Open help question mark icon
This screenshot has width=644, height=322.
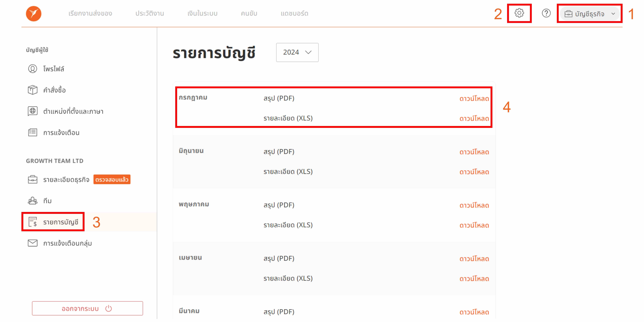point(546,13)
